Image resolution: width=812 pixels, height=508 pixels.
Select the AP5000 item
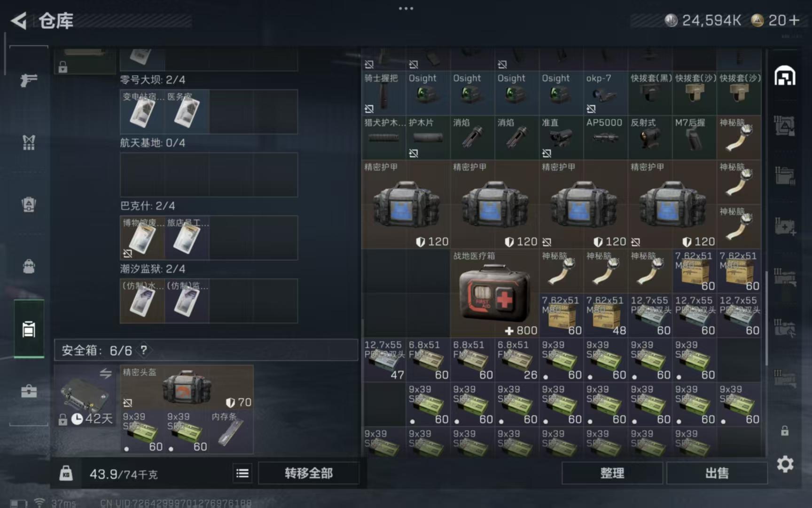click(x=605, y=138)
